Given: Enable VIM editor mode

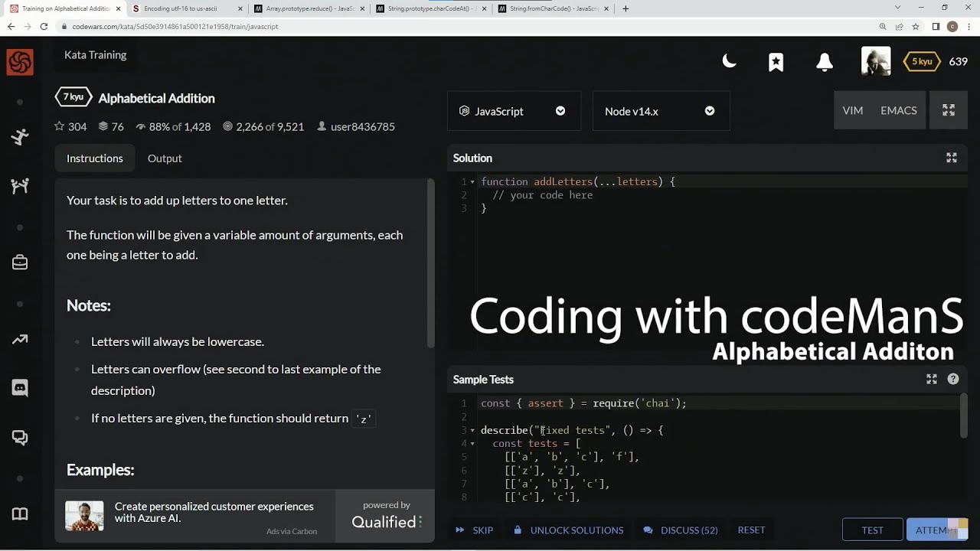Looking at the screenshot, I should pos(852,110).
